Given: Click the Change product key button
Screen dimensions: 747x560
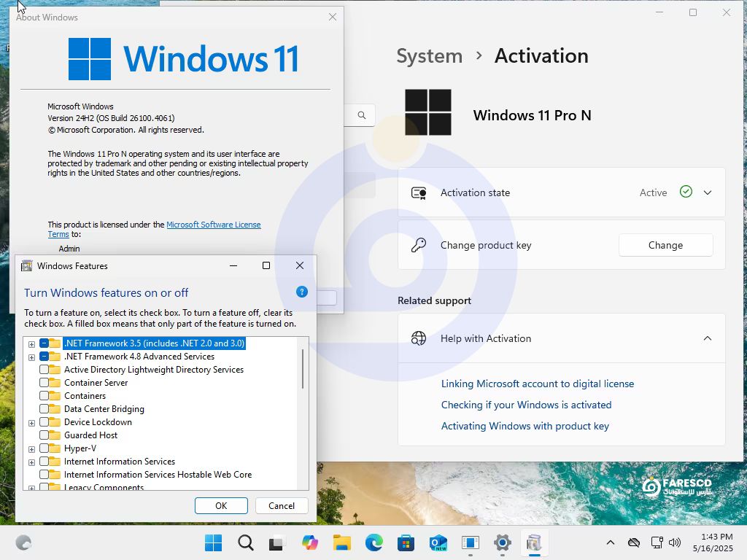Looking at the screenshot, I should pyautogui.click(x=665, y=245).
